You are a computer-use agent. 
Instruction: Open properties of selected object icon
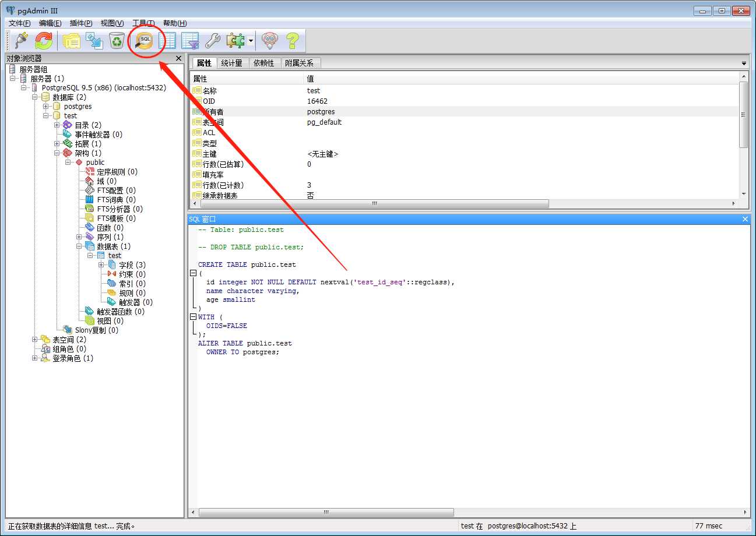pos(71,40)
